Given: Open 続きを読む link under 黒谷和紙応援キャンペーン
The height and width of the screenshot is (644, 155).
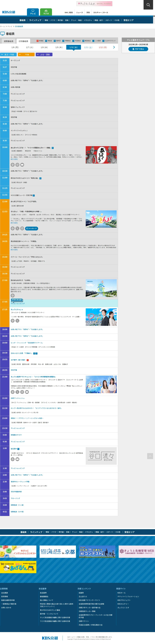Looking at the screenshot, I should [x=14, y=250].
